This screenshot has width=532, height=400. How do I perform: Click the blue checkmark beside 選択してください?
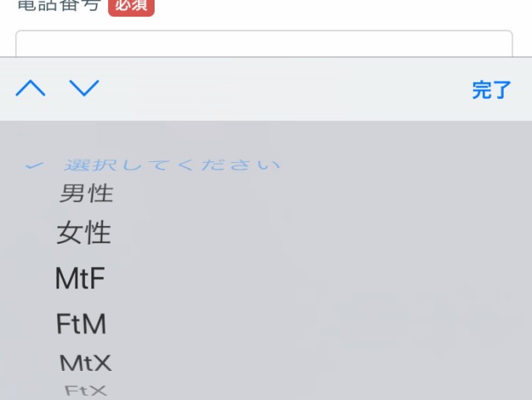click(x=34, y=165)
